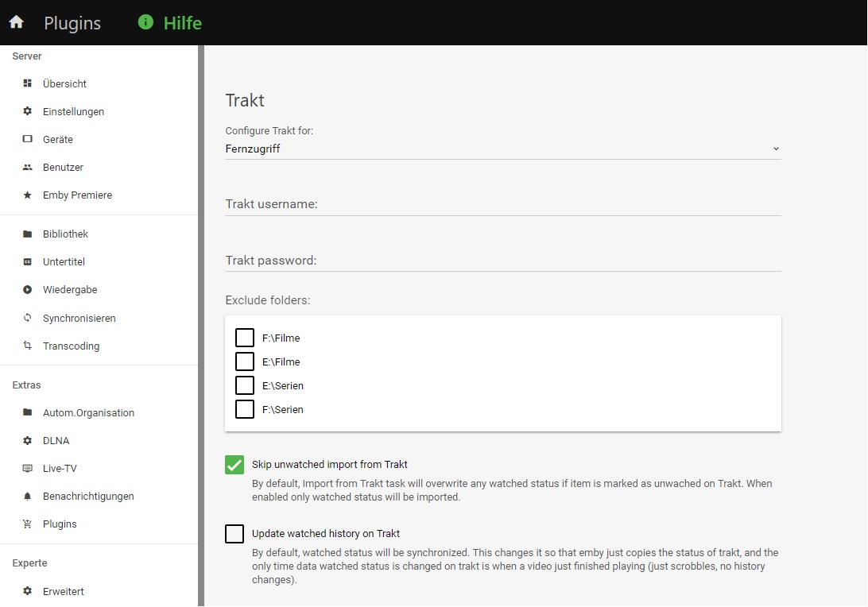Viewport: 868px width, 607px height.
Task: Click the Benutzer people icon
Action: point(27,167)
